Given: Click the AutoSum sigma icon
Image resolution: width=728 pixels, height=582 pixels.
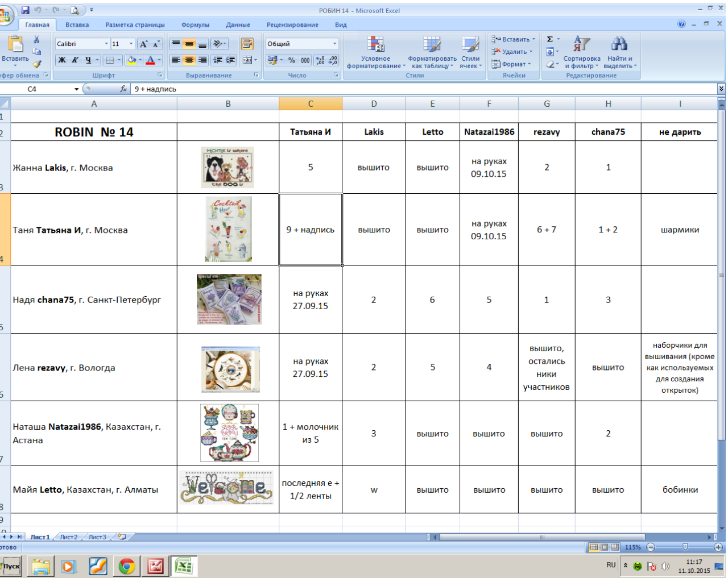Looking at the screenshot, I should point(550,39).
